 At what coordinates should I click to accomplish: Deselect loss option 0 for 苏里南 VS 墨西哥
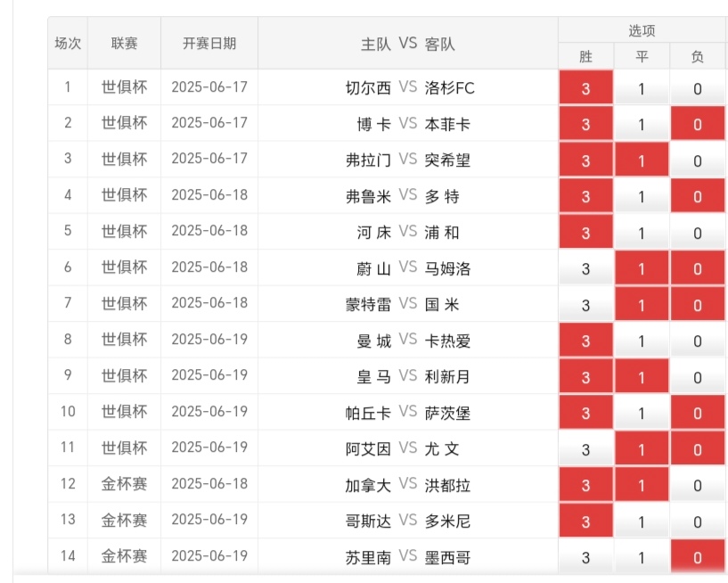[x=698, y=556]
